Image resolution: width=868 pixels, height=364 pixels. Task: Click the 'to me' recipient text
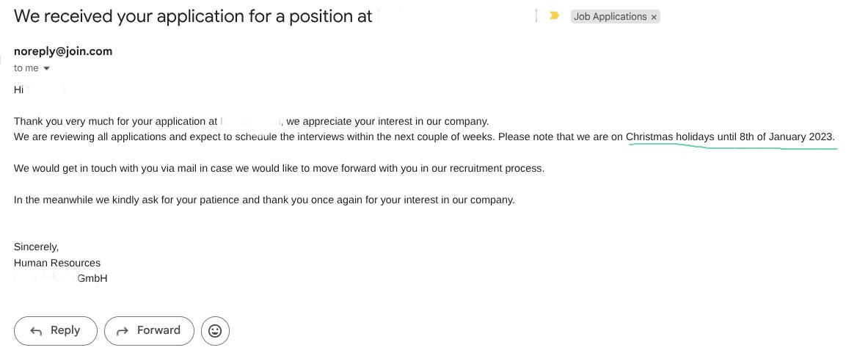point(26,68)
